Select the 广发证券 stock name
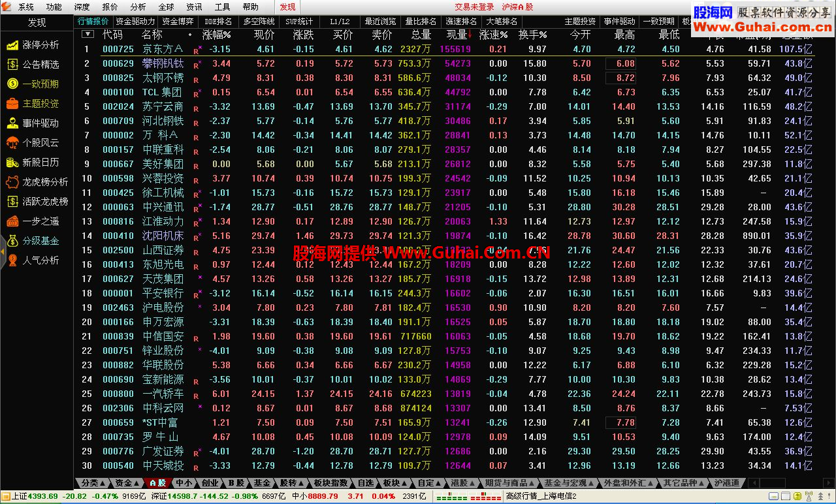This screenshot has height=504, width=836. pos(163,452)
